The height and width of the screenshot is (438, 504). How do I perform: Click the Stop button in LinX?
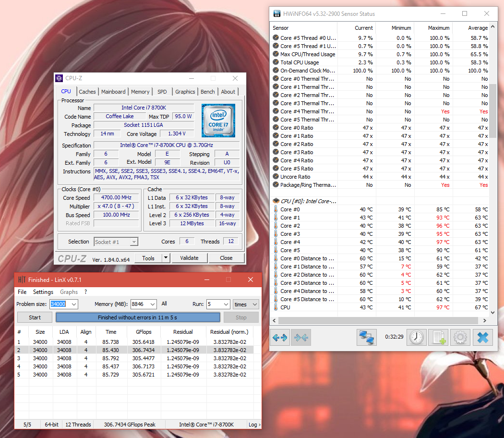241,317
